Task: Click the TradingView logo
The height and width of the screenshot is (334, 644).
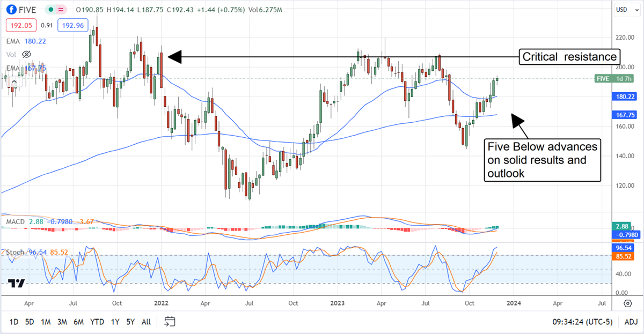Action: coord(17,284)
